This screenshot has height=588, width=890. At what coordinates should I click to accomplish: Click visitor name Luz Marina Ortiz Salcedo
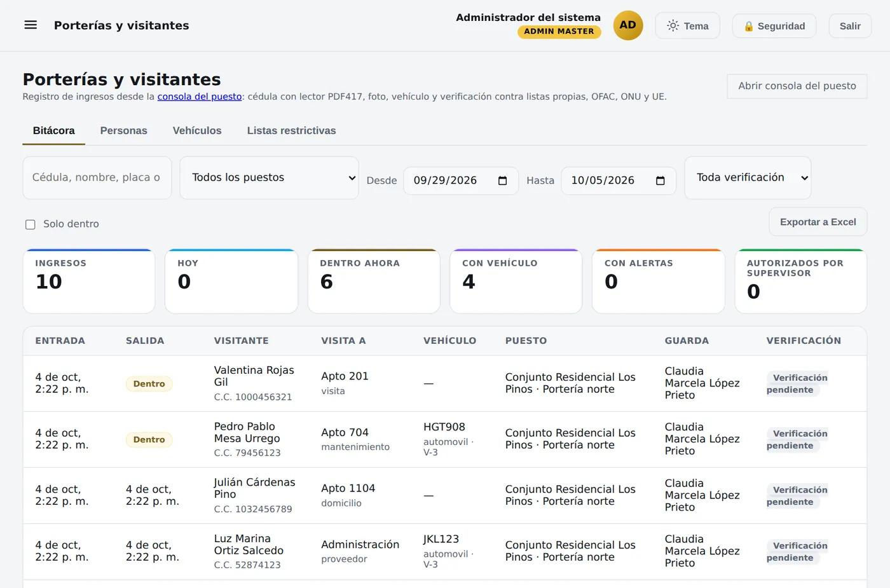249,544
